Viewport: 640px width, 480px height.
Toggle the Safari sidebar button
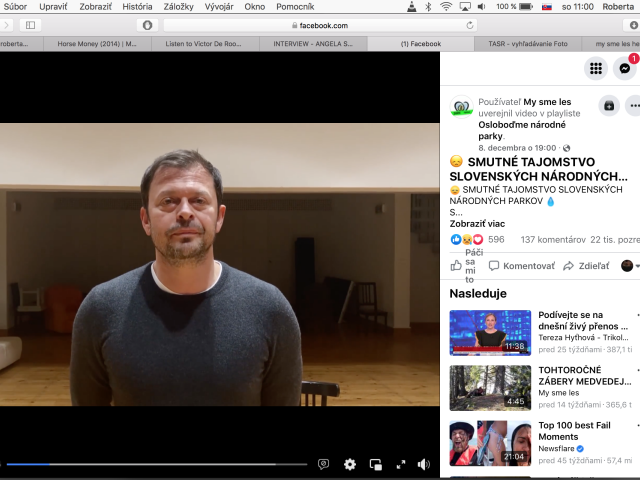click(x=31, y=25)
